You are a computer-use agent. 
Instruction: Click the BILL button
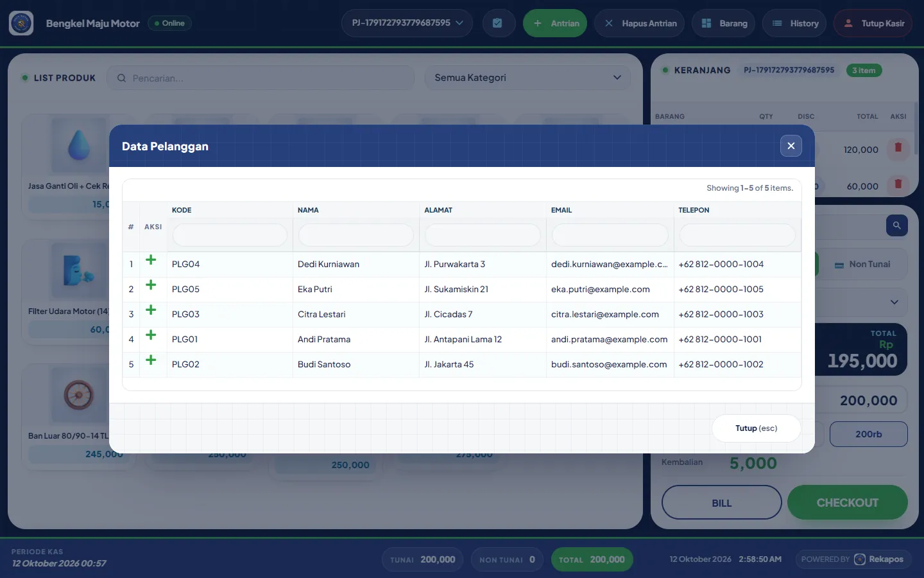click(722, 503)
